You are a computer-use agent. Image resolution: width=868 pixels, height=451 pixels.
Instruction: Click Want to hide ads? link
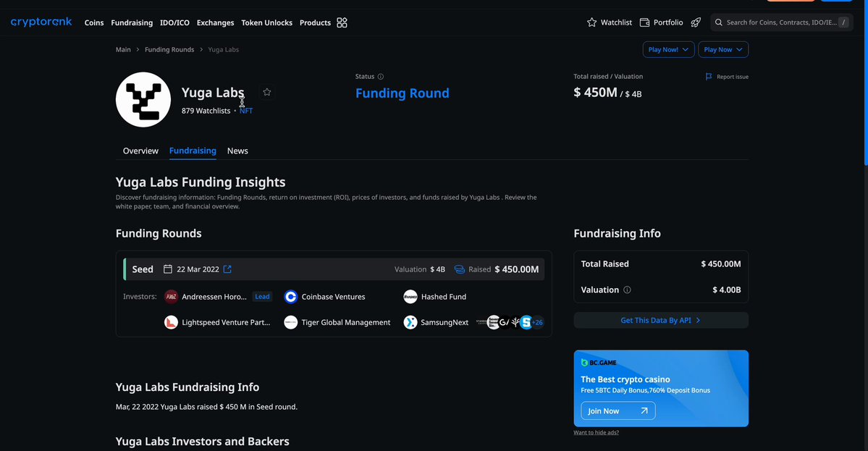click(x=597, y=432)
